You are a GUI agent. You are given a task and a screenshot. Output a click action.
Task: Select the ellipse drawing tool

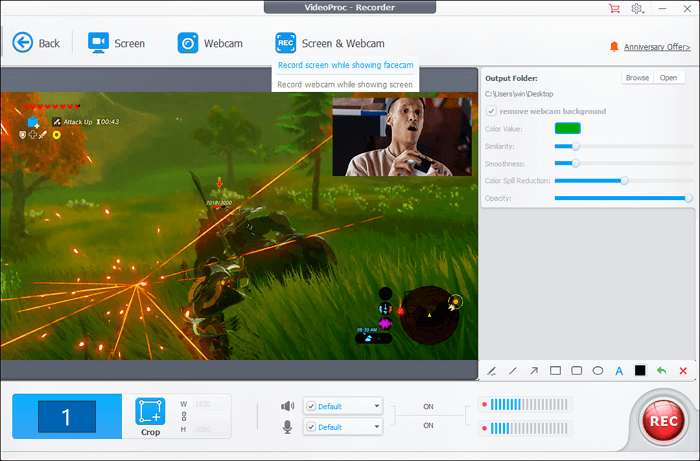tap(598, 371)
